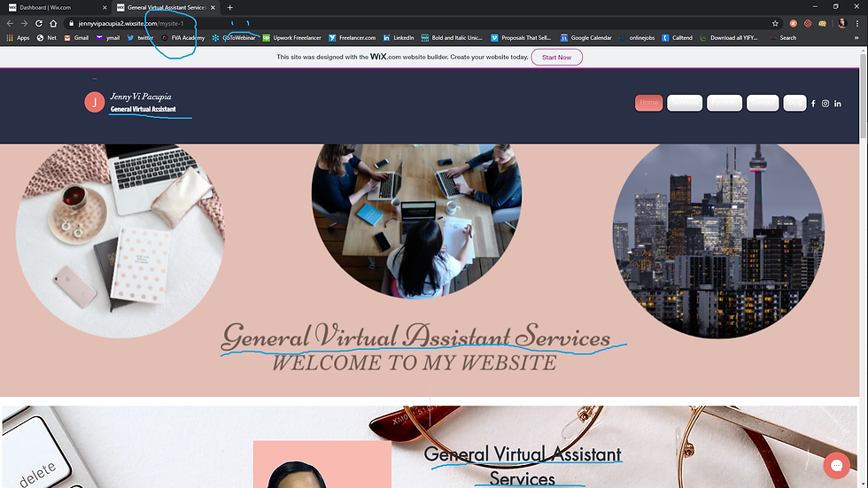
Task: Open the Upwork Freelancer bookmark
Action: coord(291,37)
